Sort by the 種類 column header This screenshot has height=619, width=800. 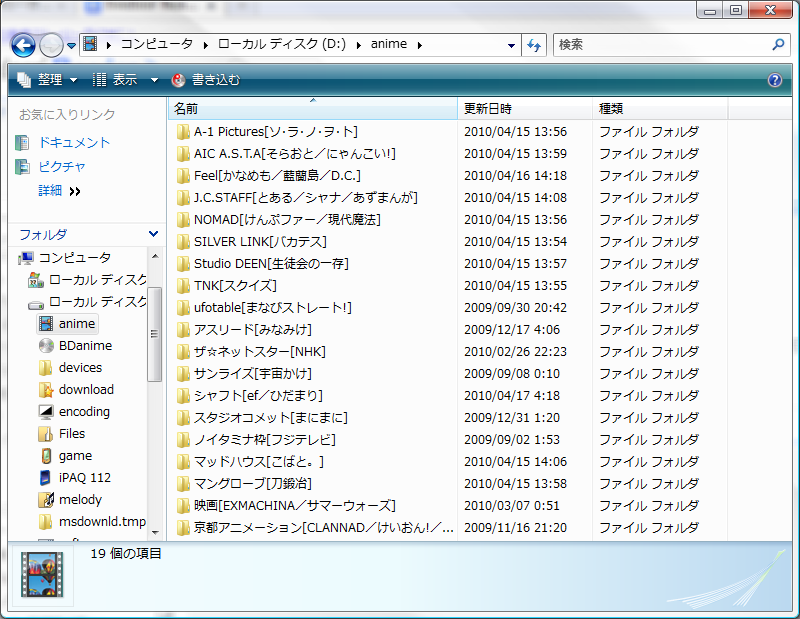660,109
